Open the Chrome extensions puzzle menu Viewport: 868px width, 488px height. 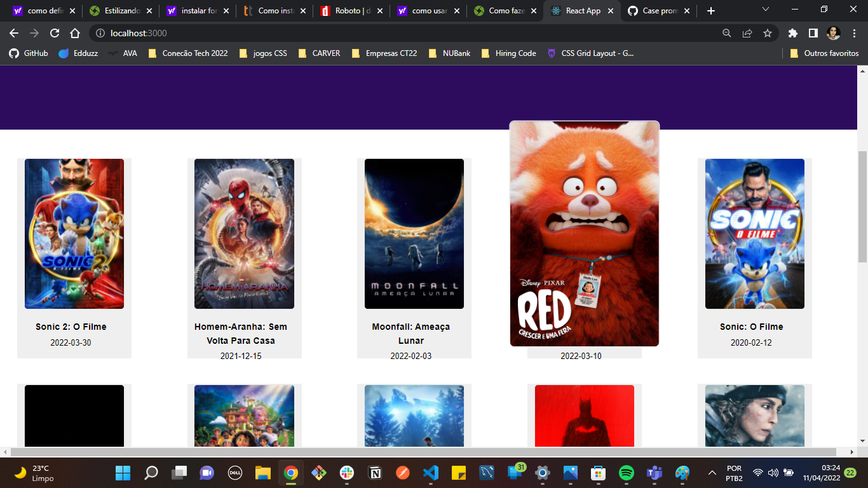tap(792, 33)
